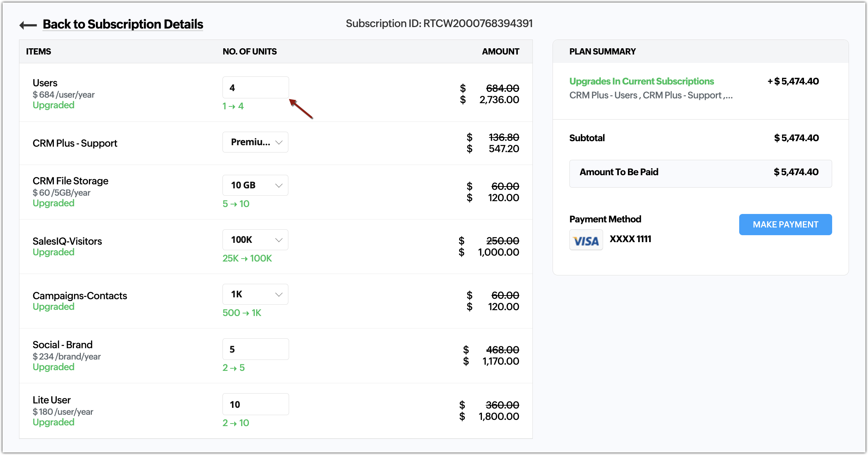Open CRM Plus Support Premium dropdown
Screen dimensions: 868x455
point(255,142)
